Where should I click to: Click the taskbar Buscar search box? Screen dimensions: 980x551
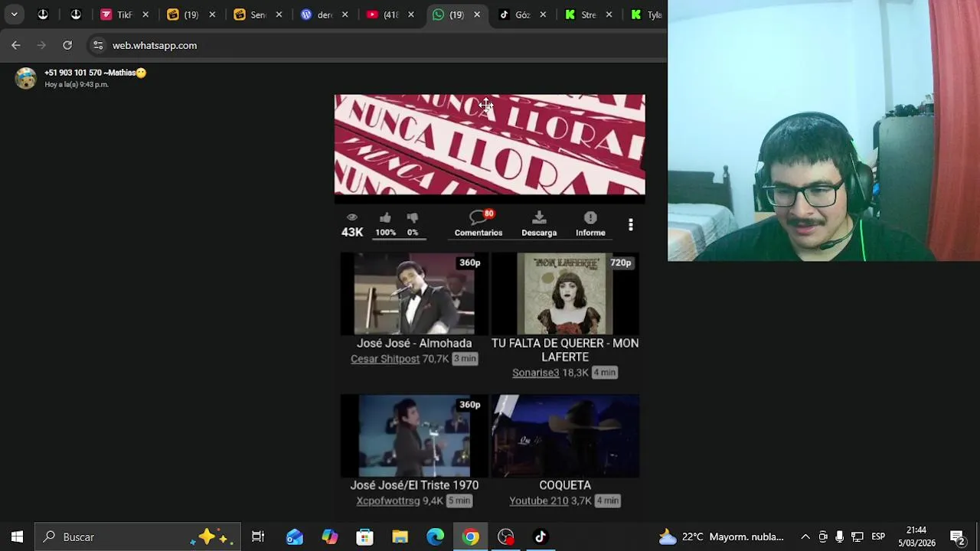138,536
